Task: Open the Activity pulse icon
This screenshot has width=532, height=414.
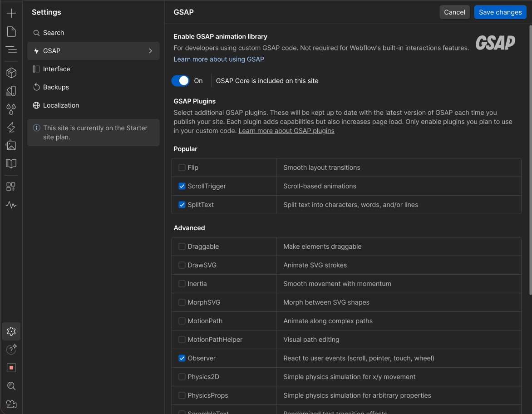Action: pyautogui.click(x=11, y=205)
